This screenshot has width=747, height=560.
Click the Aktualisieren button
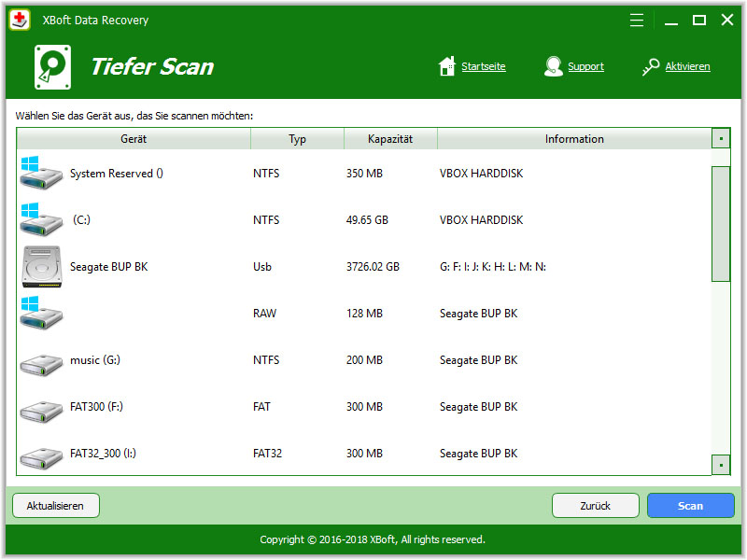pos(56,506)
